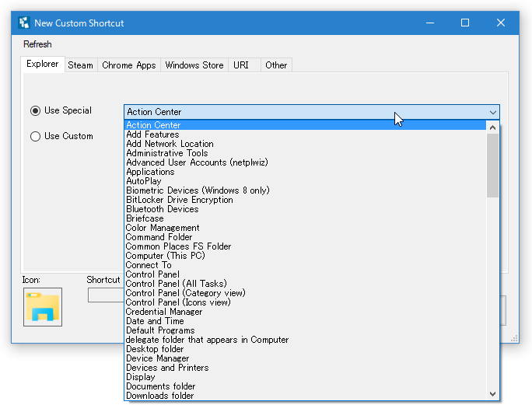Choose Advanced User Accounts (netplwiz)

(x=306, y=162)
